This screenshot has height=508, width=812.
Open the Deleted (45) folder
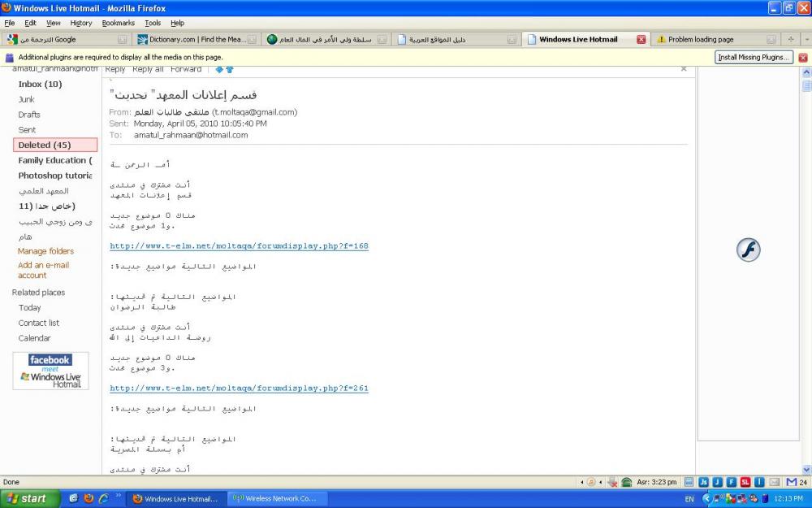[55, 145]
